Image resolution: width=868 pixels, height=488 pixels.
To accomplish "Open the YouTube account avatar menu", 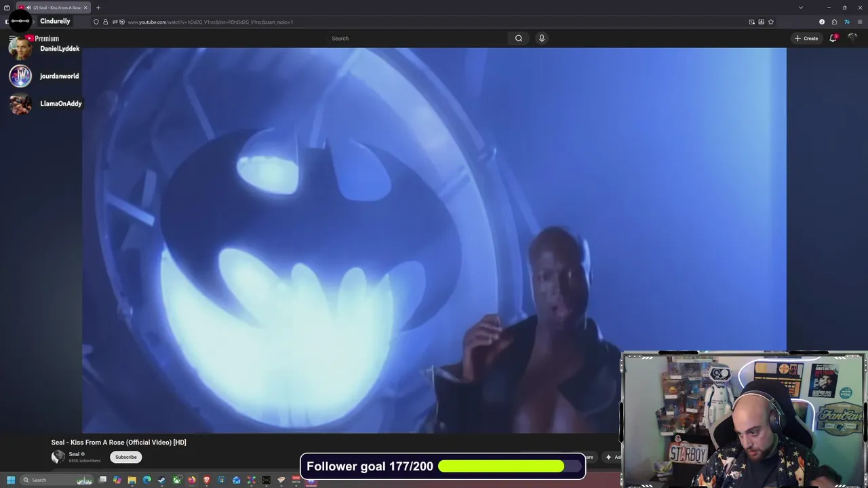I will click(852, 38).
